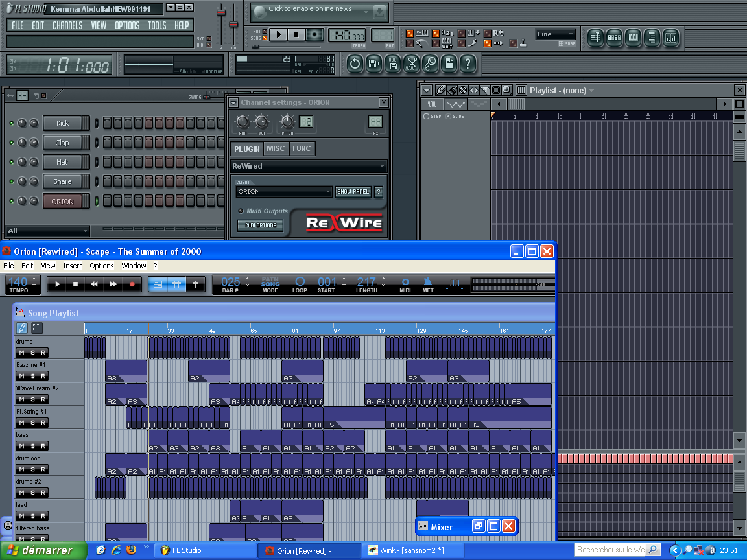The width and height of the screenshot is (747, 560).
Task: Open project info document icon
Action: coord(449,64)
